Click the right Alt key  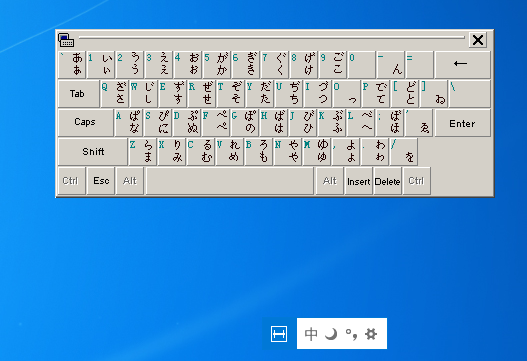pos(330,181)
